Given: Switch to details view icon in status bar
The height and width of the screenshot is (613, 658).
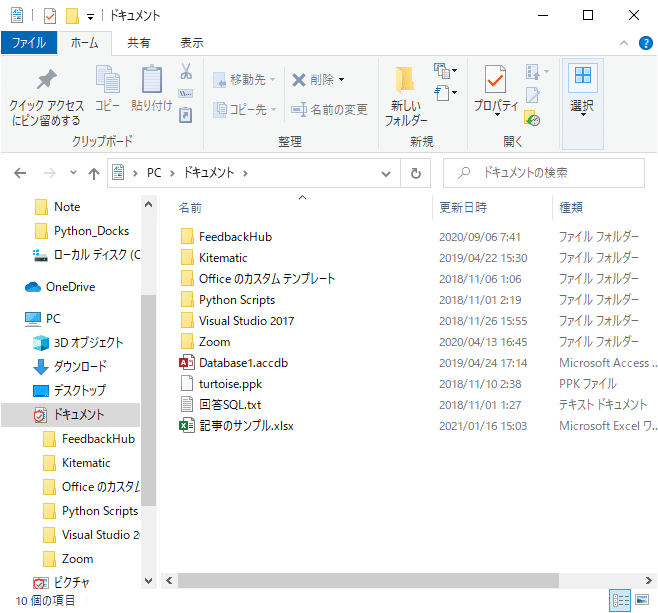Looking at the screenshot, I should click(x=620, y=600).
